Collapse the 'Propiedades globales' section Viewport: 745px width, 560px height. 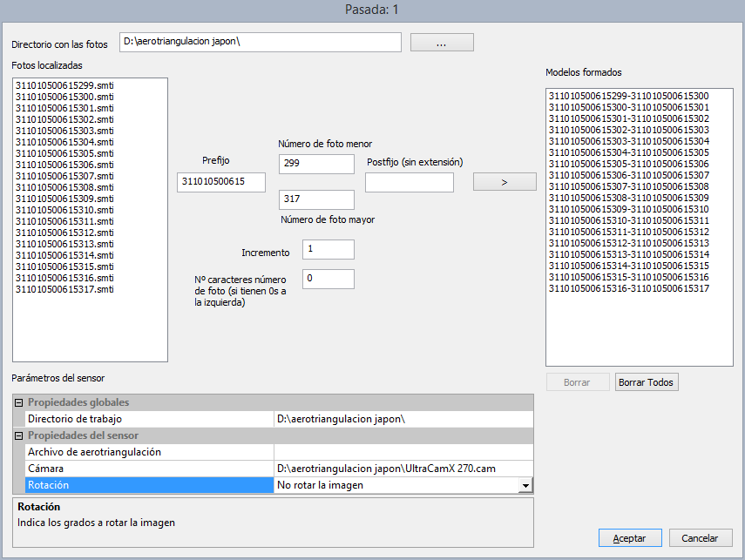tap(18, 402)
